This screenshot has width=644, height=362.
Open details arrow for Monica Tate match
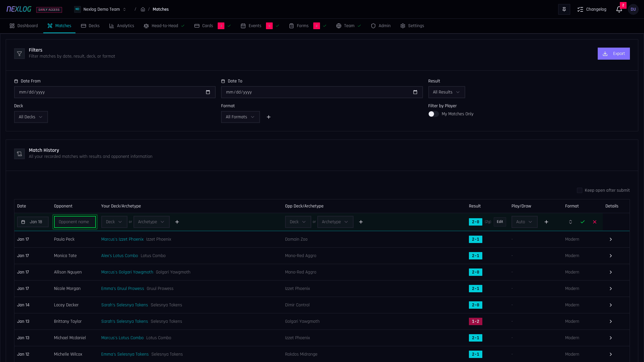[x=611, y=256]
